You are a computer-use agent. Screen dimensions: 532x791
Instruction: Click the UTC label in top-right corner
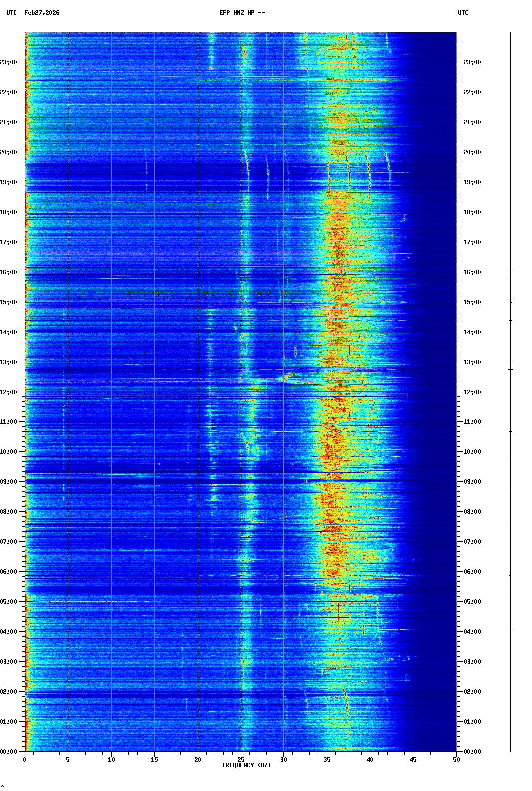[x=463, y=13]
